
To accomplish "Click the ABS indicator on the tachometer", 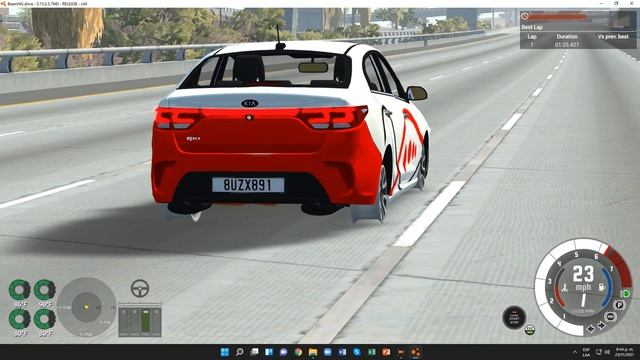I will pyautogui.click(x=610, y=316).
